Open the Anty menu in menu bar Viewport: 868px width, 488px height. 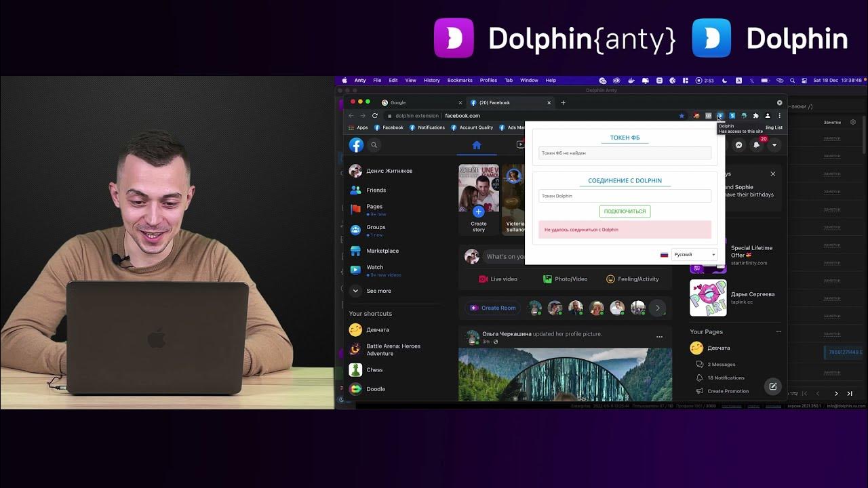pyautogui.click(x=360, y=81)
